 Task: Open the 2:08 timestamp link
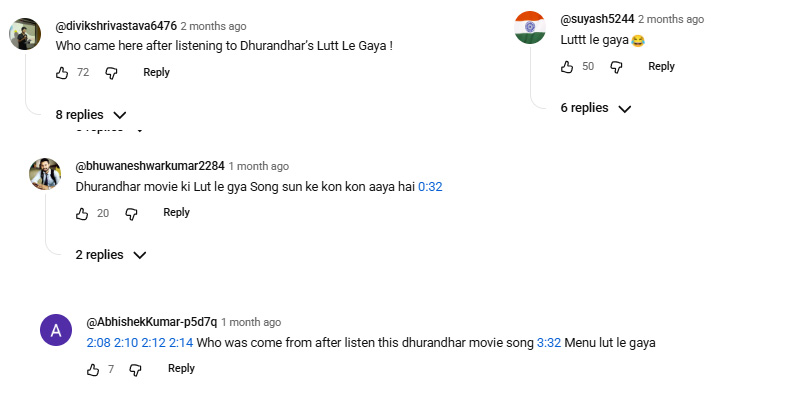(98, 343)
